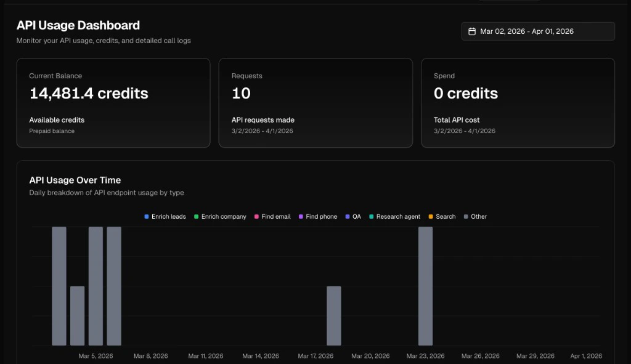Click the blue Enrich leads legend dot
This screenshot has width=631, height=364.
(x=146, y=216)
